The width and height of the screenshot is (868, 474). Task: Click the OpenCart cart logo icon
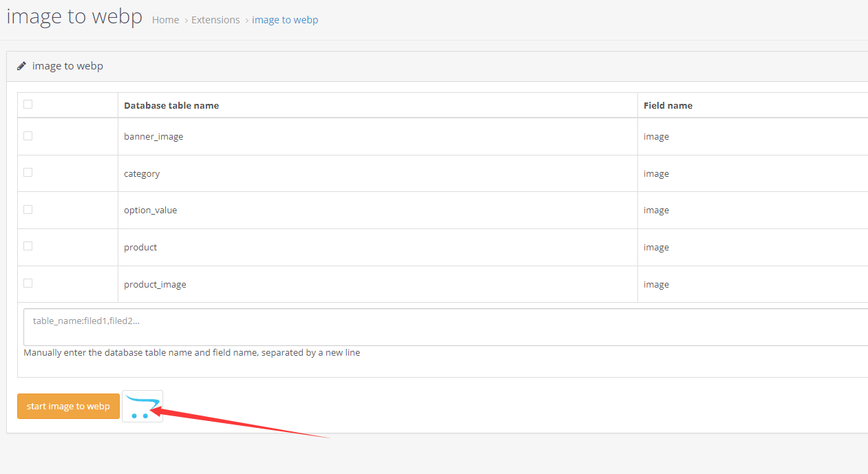(142, 406)
